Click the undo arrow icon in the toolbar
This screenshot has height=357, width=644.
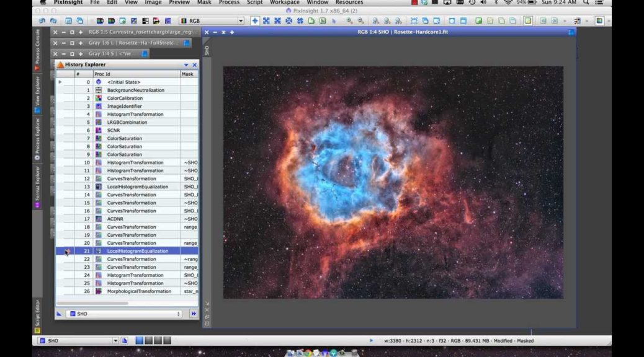(42, 20)
